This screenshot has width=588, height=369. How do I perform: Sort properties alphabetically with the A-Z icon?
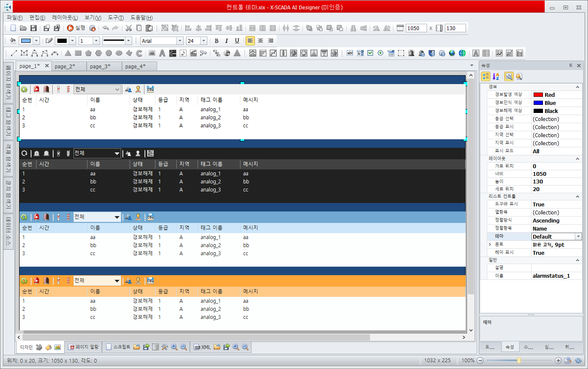tap(496, 76)
